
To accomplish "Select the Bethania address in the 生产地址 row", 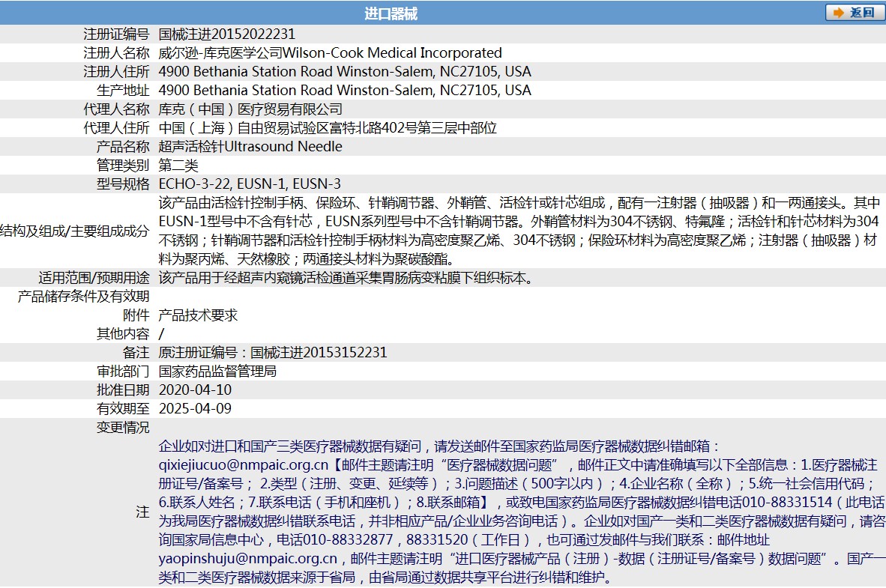I will tap(346, 91).
